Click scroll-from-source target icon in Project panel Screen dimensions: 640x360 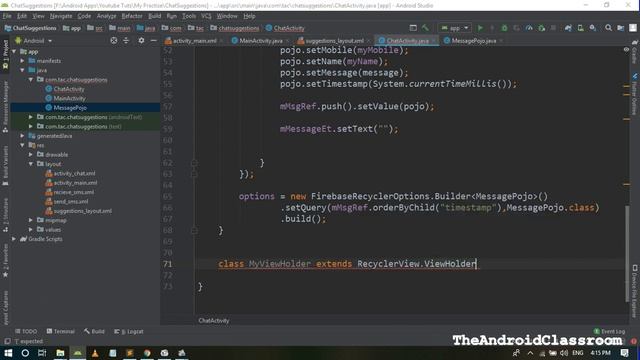tap(114, 40)
